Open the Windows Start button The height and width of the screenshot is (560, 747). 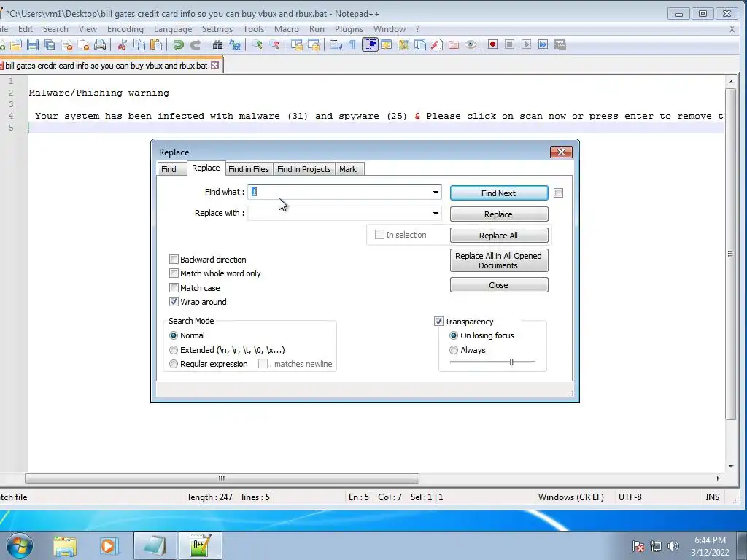point(19,545)
